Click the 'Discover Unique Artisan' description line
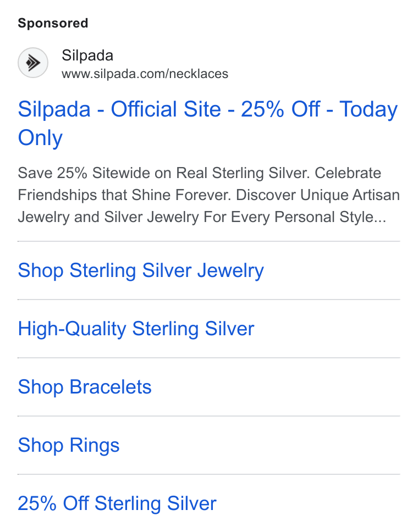 point(318,195)
